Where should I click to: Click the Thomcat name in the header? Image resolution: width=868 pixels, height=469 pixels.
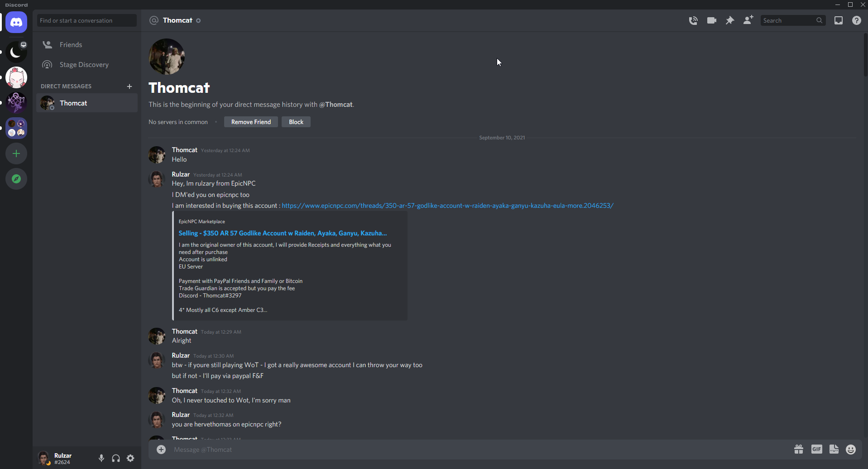177,20
